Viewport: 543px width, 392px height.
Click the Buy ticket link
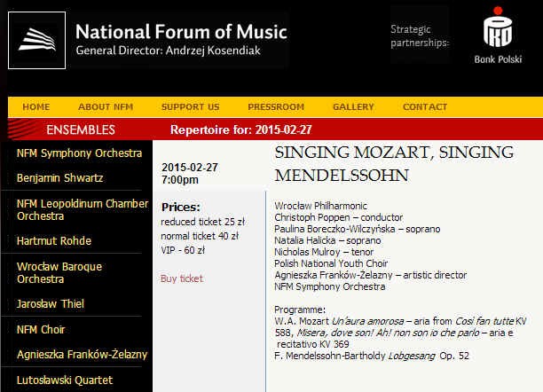pos(182,278)
